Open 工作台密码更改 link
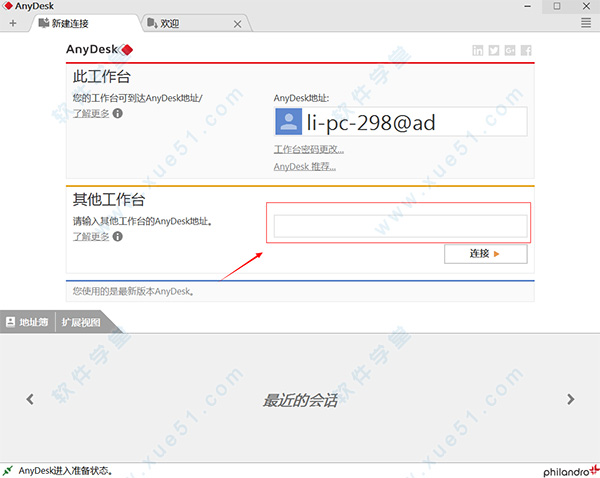This screenshot has width=600, height=478. (x=309, y=149)
